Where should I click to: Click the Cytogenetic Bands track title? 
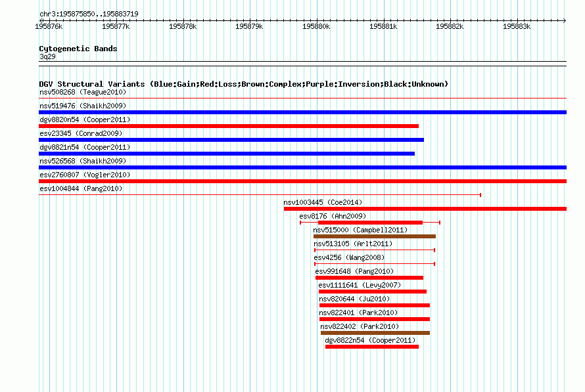pyautogui.click(x=78, y=49)
